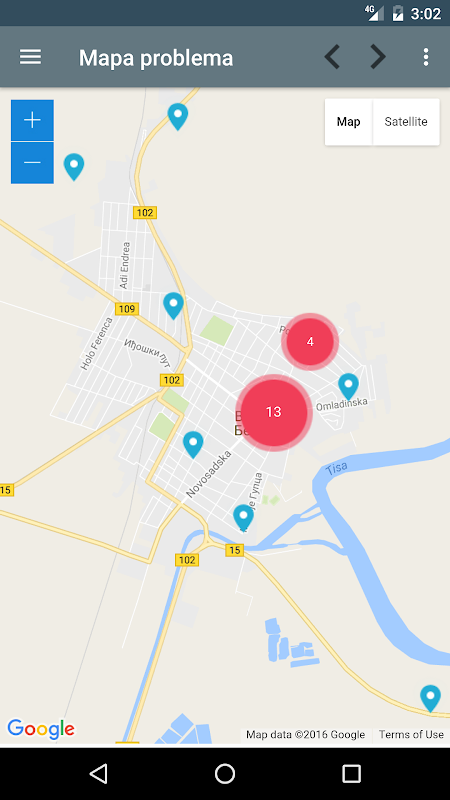Image resolution: width=450 pixels, height=800 pixels.
Task: Open the Terms of Use link
Action: click(411, 735)
